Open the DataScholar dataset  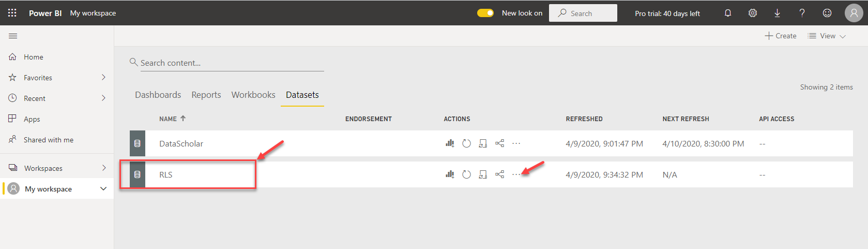click(181, 143)
